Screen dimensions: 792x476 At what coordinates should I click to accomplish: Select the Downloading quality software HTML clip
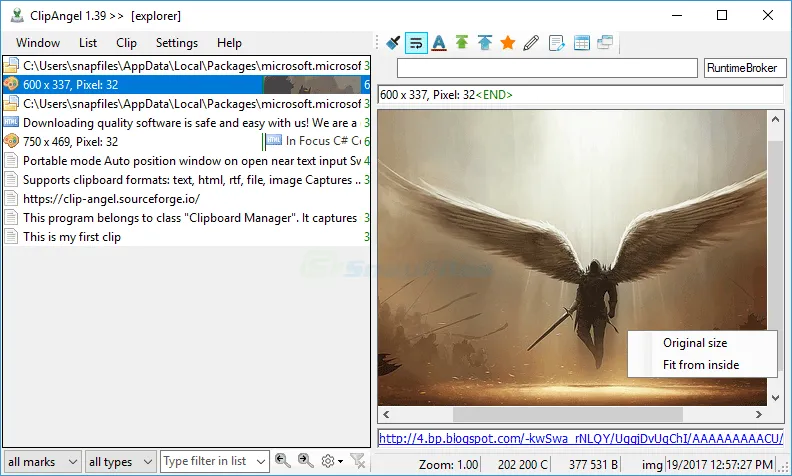[x=187, y=123]
